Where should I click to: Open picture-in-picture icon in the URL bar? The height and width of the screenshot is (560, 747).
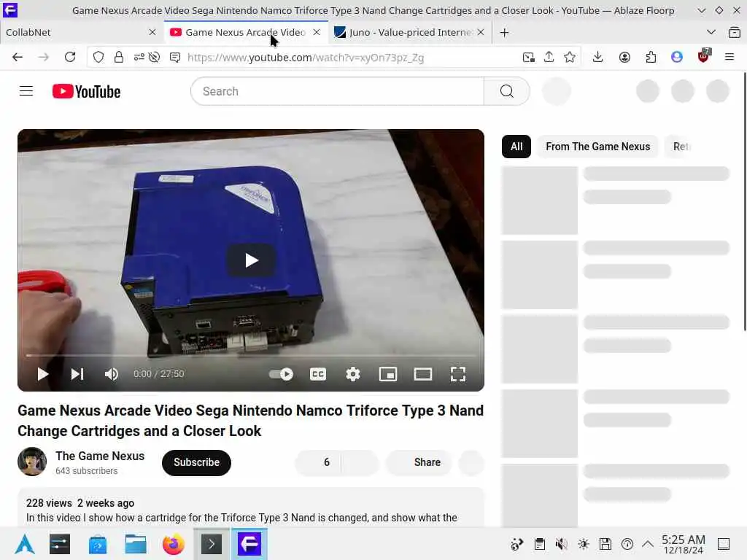(528, 57)
